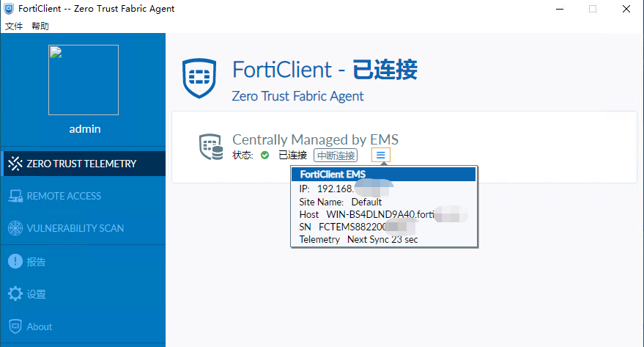644x347 pixels.
Task: Open the 帮助 menu
Action: (40, 26)
